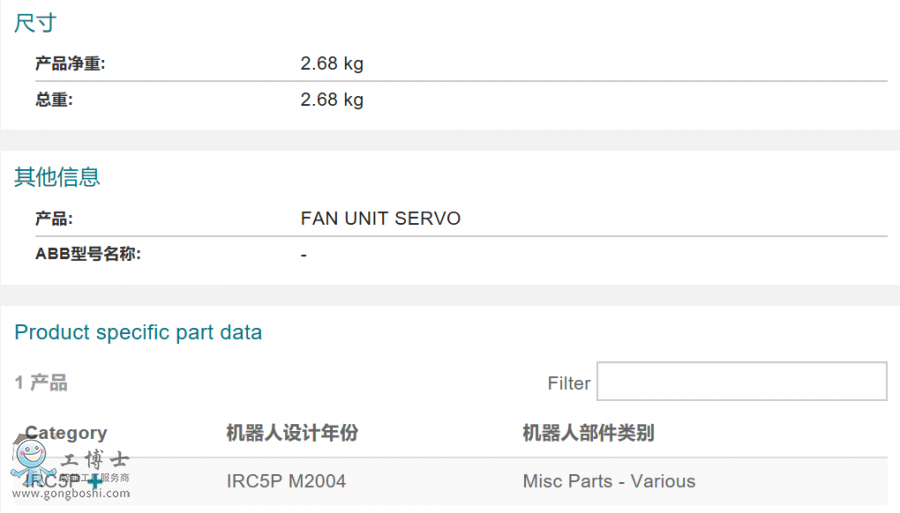Click the Filter label text
This screenshot has width=900, height=513.
click(x=569, y=383)
